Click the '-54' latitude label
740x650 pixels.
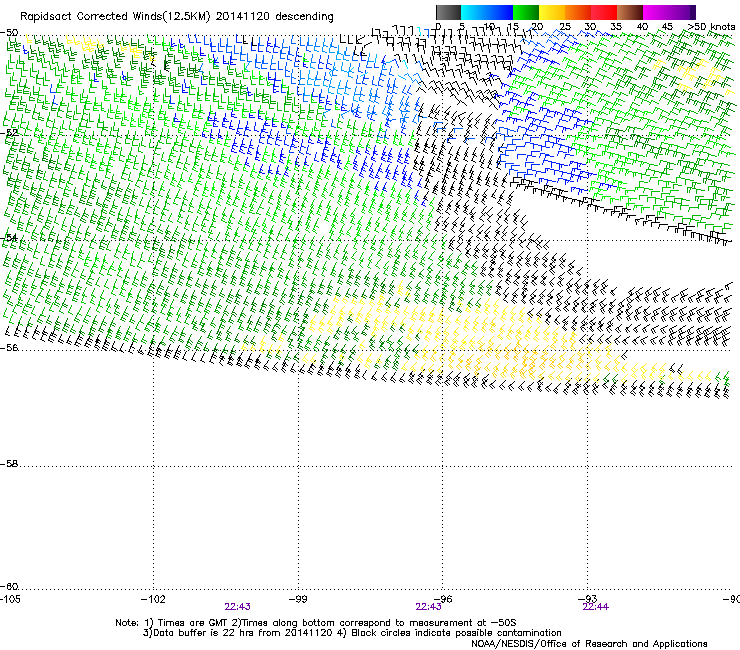coord(9,237)
